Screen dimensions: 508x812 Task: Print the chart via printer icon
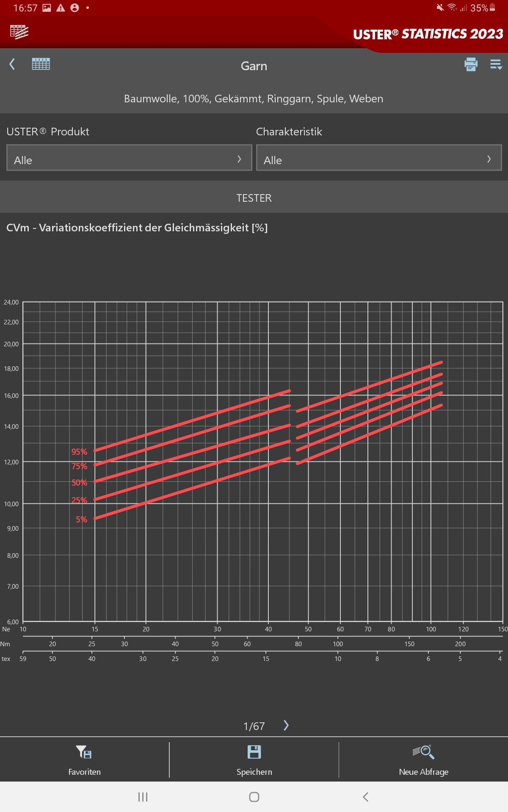click(471, 64)
